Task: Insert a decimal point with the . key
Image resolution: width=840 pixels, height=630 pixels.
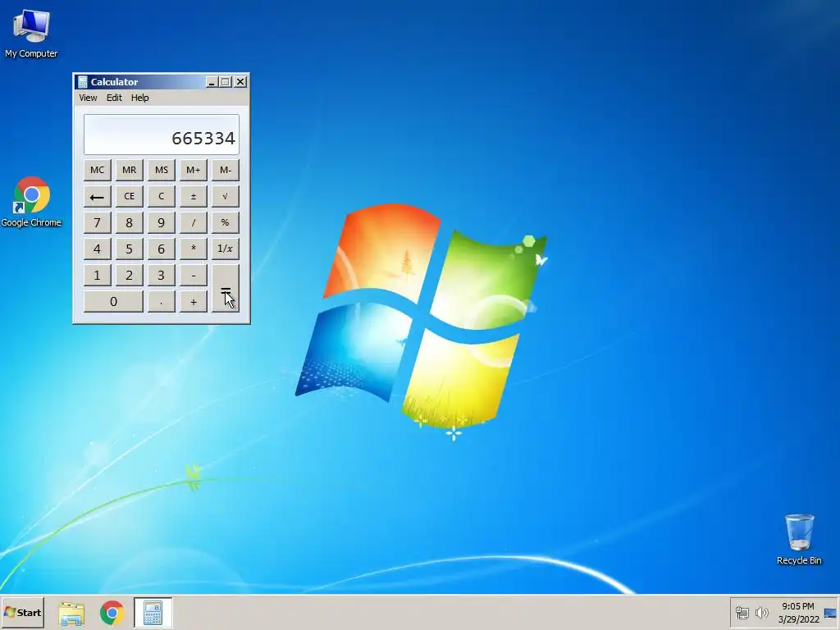Action: pyautogui.click(x=162, y=302)
